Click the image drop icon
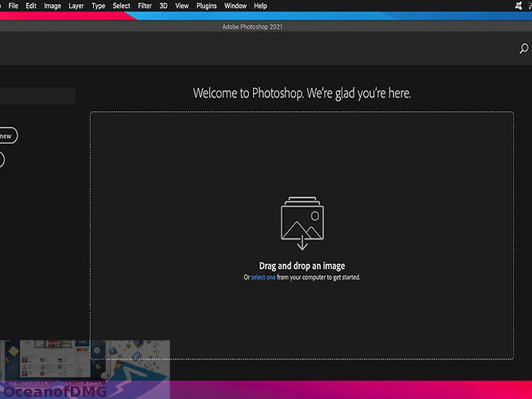 [302, 223]
